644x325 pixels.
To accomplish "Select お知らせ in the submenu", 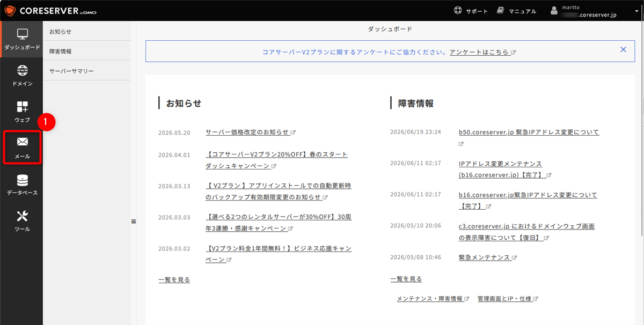I will point(86,32).
